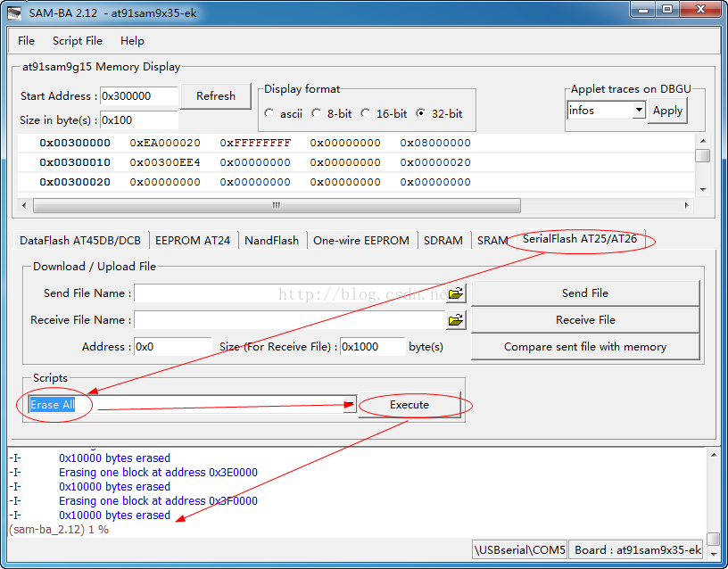The height and width of the screenshot is (569, 728).
Task: Click memory display scroll down arrow
Action: coord(703,189)
